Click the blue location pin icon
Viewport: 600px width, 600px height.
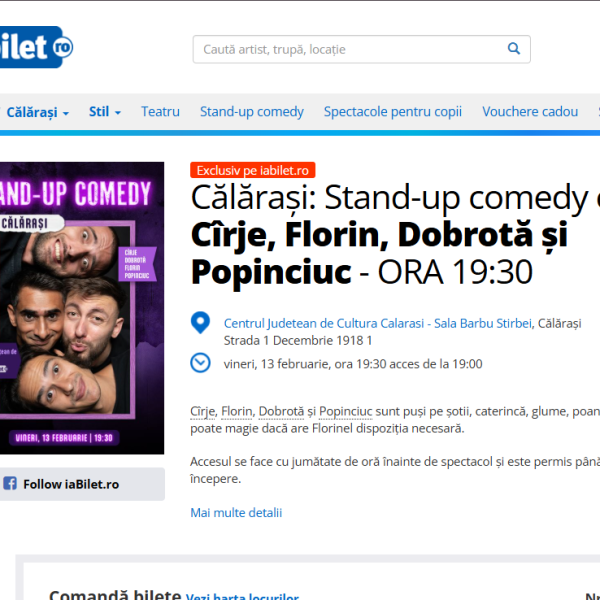point(201,323)
